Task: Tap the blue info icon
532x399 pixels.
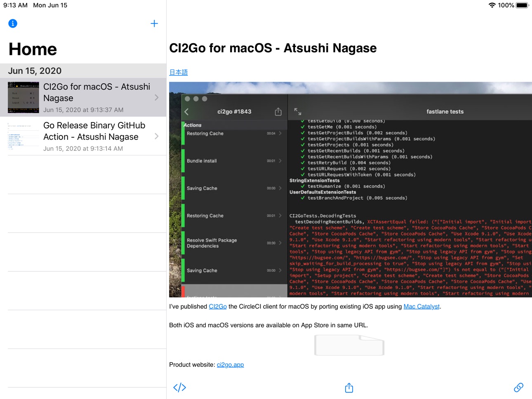Action: (13, 23)
